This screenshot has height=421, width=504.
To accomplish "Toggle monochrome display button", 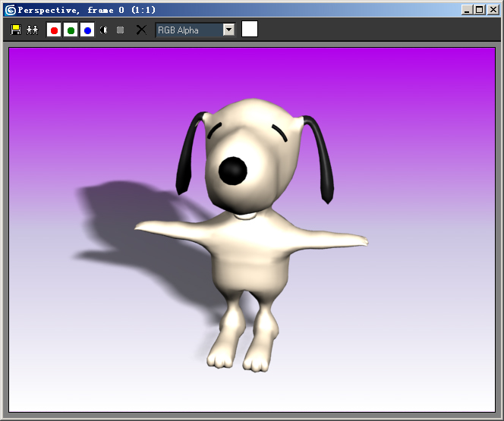I will (120, 30).
